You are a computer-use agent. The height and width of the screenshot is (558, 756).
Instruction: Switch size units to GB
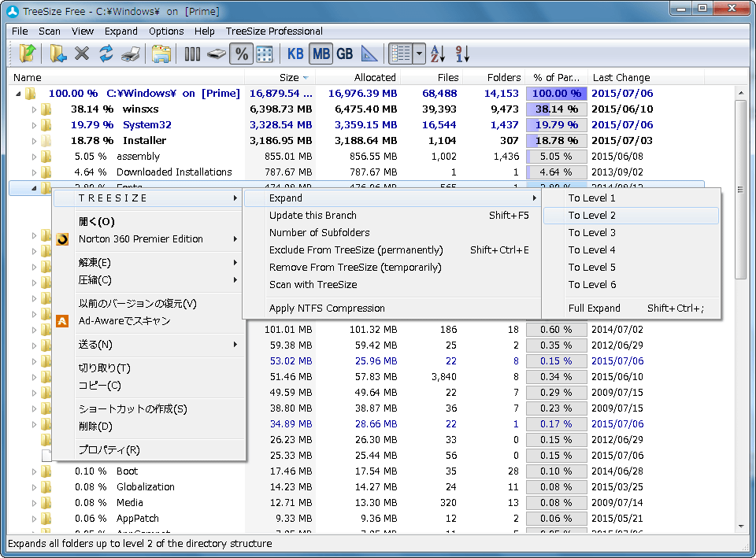point(344,54)
